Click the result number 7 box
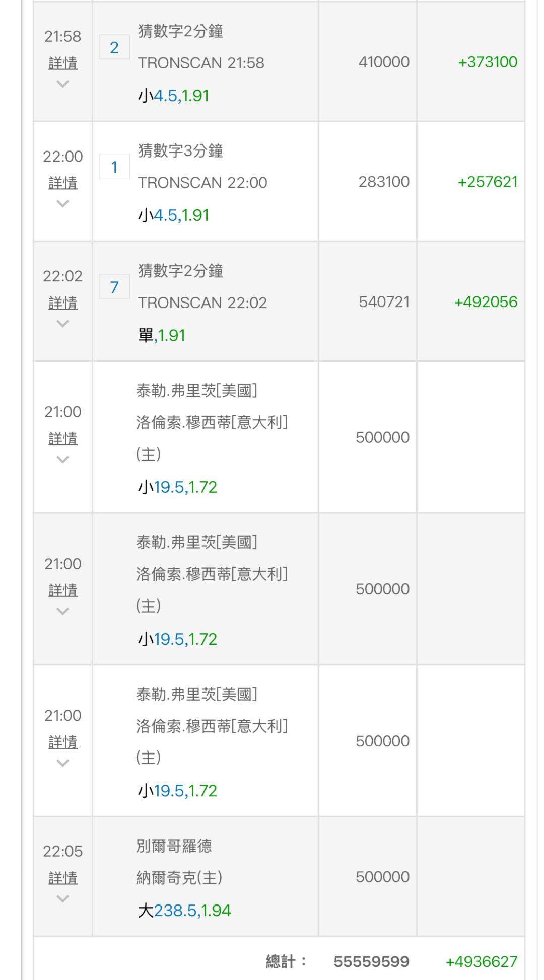The image size is (544, 980). pyautogui.click(x=114, y=287)
